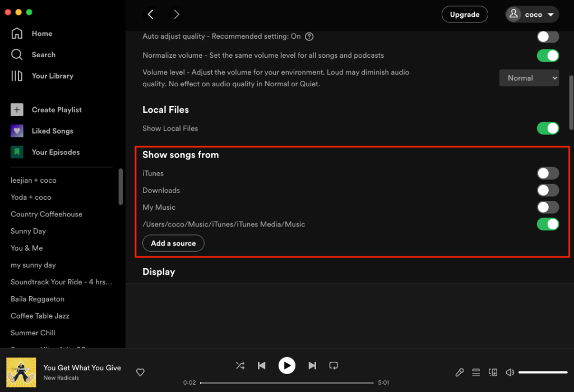
Task: Like the song with heart icon
Action: click(141, 372)
